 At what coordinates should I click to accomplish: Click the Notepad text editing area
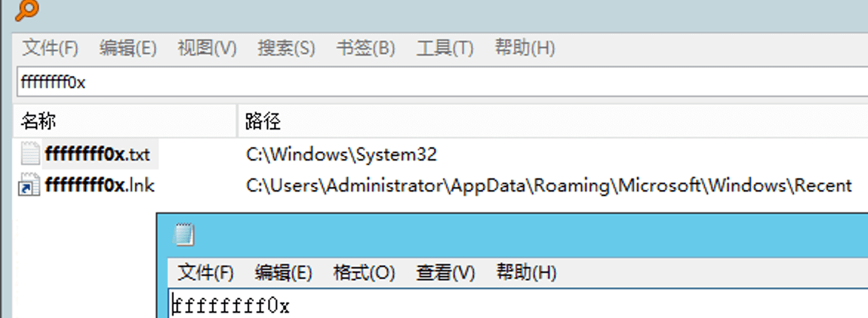518,305
